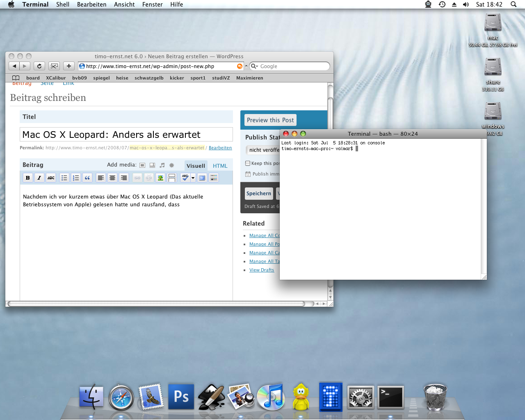Toggle the Keep this post checkbox

coord(248,163)
